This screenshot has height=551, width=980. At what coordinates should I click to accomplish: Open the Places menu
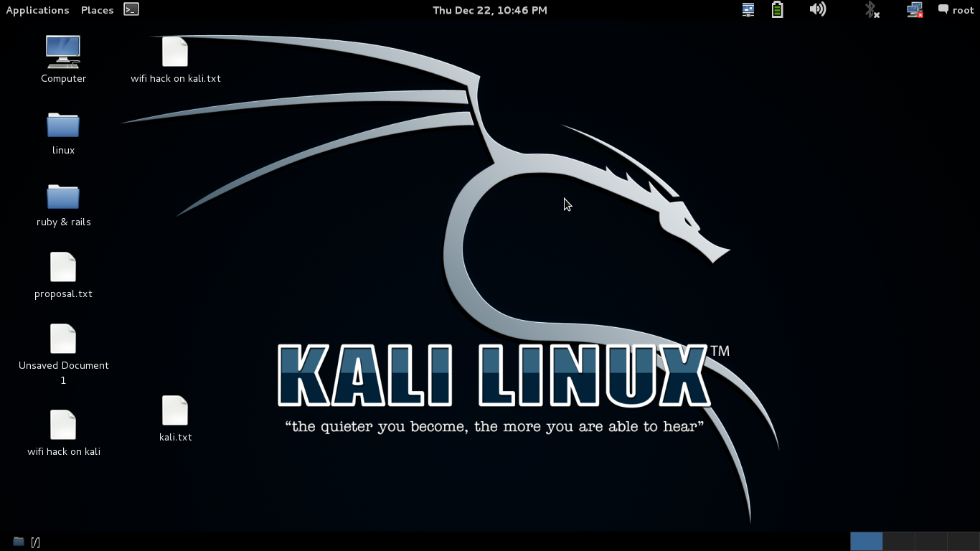(x=97, y=10)
